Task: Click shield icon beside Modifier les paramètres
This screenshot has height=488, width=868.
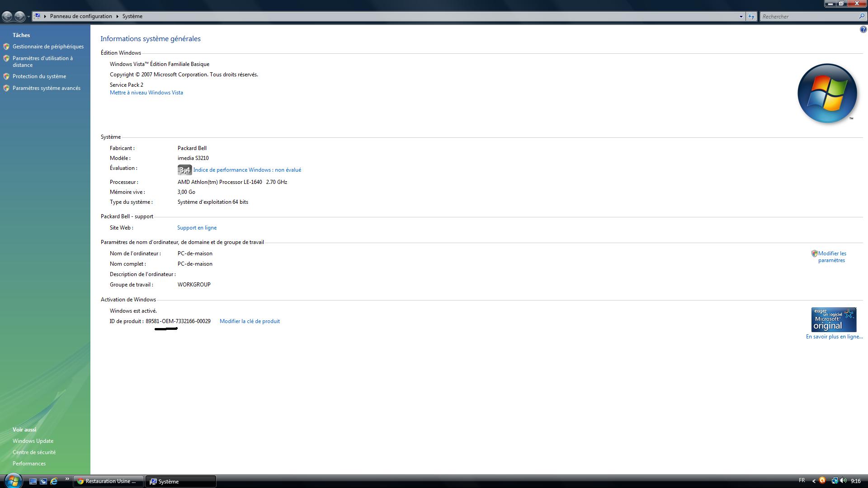Action: pyautogui.click(x=814, y=253)
